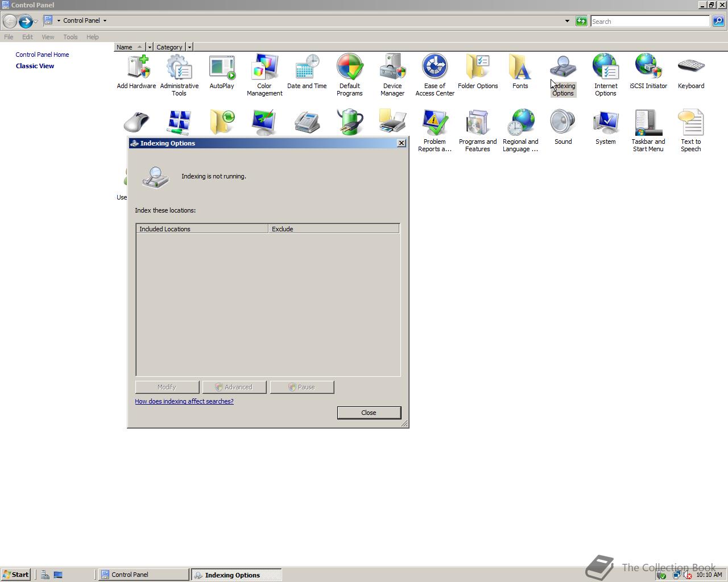Click Show Desktop quick launch icon
Image resolution: width=728 pixels, height=582 pixels.
click(58, 575)
